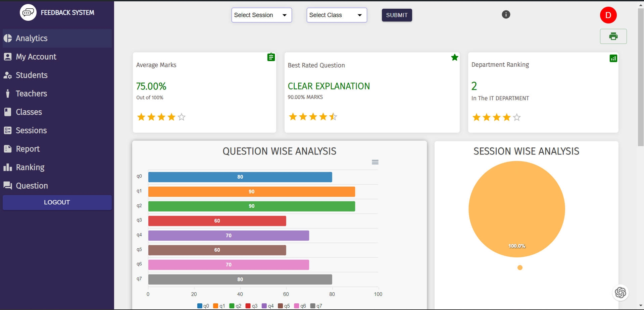Open Report menu item

[x=57, y=149]
